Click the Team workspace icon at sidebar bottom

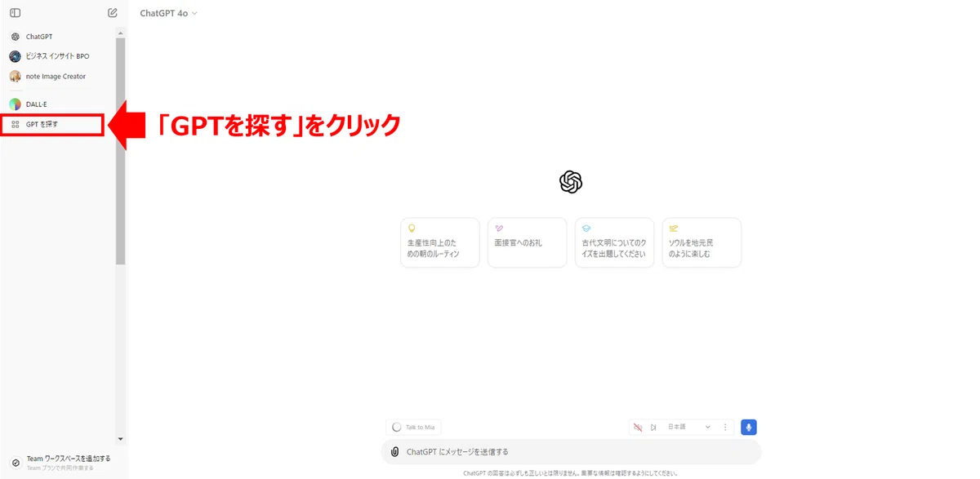(x=16, y=463)
